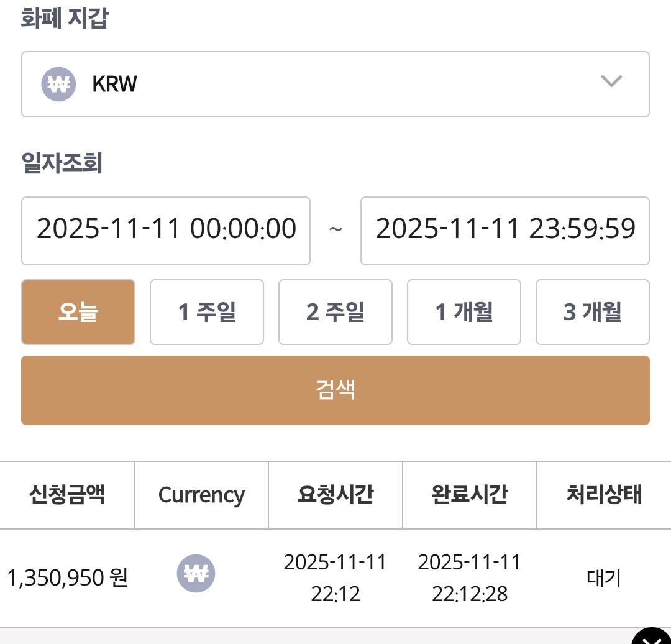
Task: Click the Currency column header
Action: [201, 495]
